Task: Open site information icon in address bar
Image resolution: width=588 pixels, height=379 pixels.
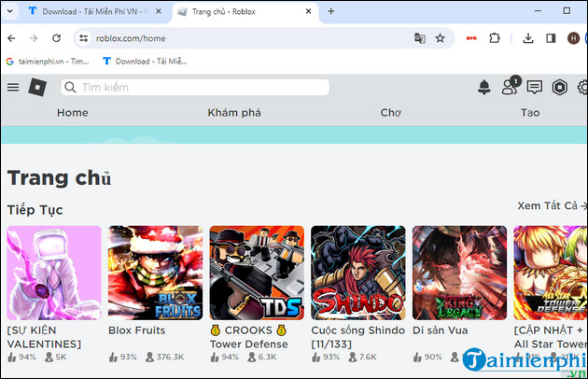Action: [84, 38]
